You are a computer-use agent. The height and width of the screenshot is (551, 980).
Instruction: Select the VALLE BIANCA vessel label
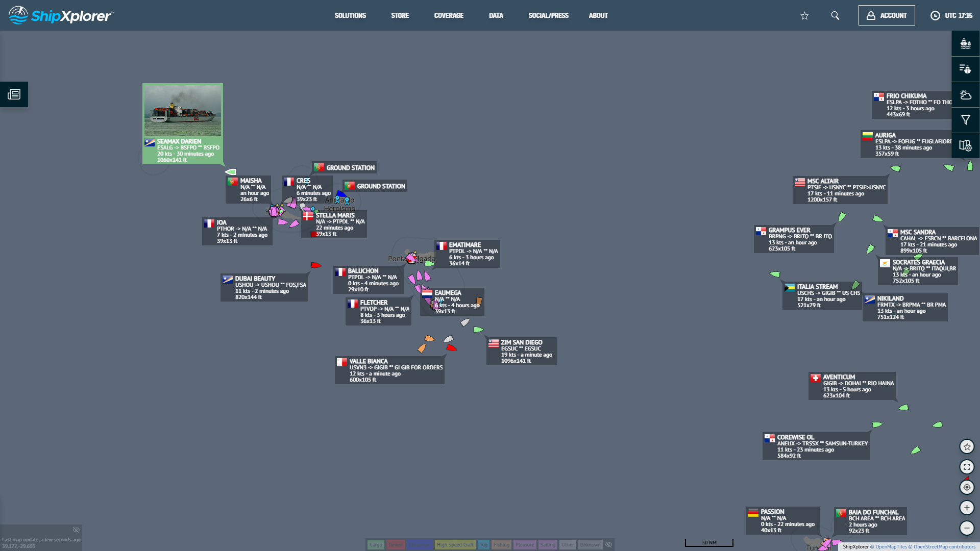(x=389, y=370)
